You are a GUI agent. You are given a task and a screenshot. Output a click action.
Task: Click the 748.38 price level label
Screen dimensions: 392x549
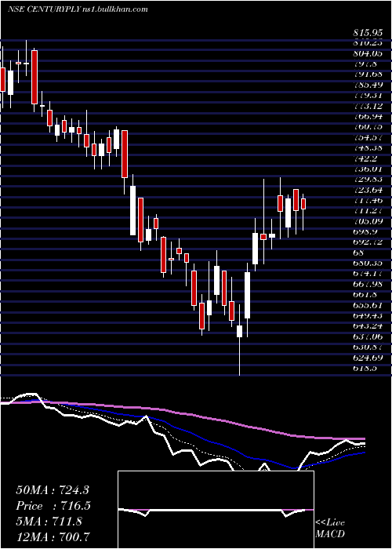(368, 147)
